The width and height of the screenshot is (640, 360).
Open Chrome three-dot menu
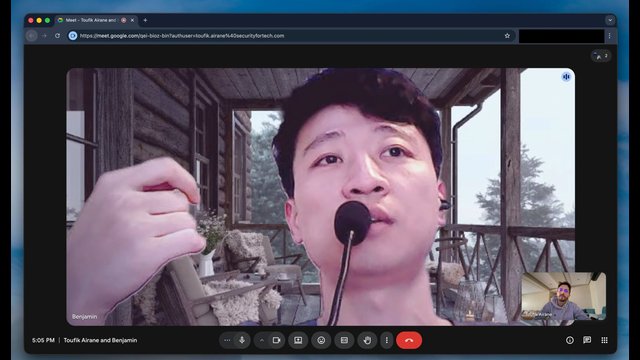pos(610,36)
